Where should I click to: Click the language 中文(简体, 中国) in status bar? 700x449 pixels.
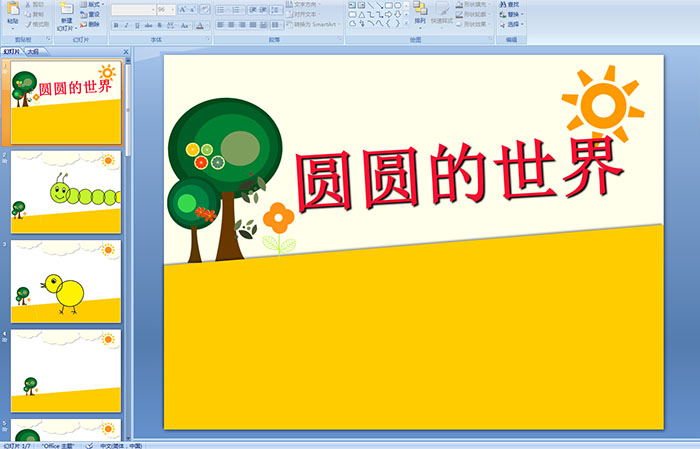pyautogui.click(x=121, y=446)
